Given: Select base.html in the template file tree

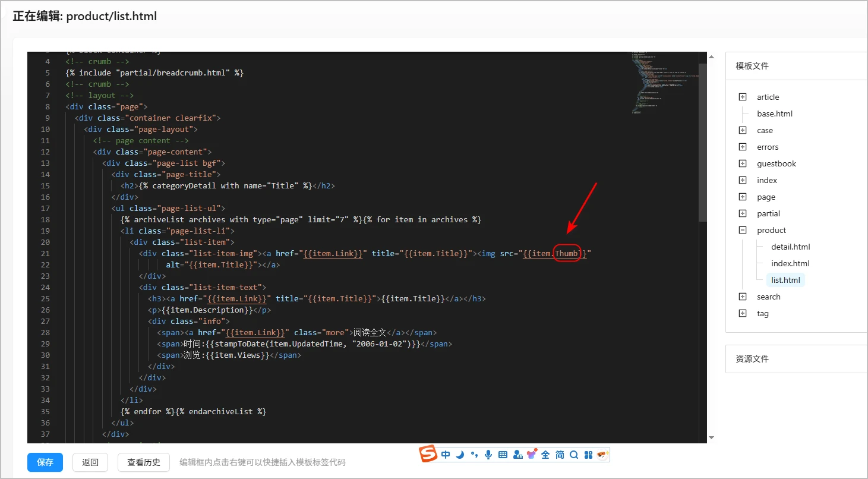Looking at the screenshot, I should [x=774, y=114].
